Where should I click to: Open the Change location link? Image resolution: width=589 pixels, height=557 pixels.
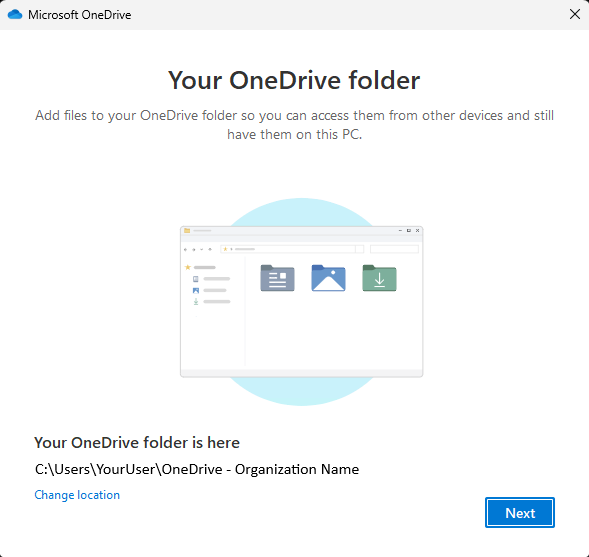coord(77,495)
